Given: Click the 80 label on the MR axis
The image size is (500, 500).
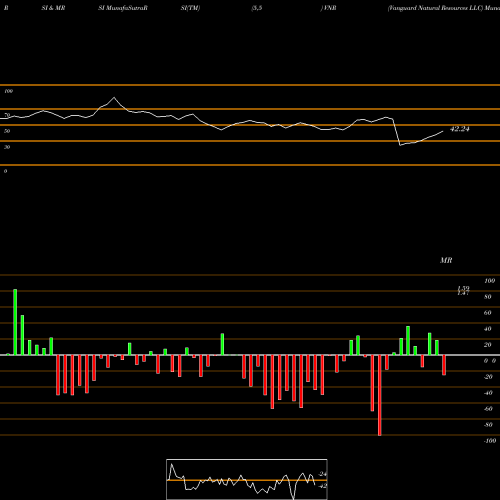Looking at the screenshot, I should (x=488, y=297).
